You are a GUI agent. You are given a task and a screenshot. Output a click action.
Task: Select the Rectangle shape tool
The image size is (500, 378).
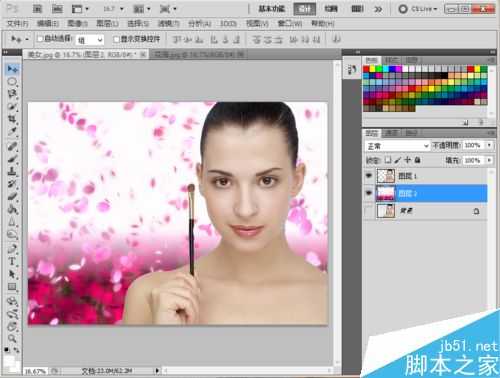click(x=12, y=287)
